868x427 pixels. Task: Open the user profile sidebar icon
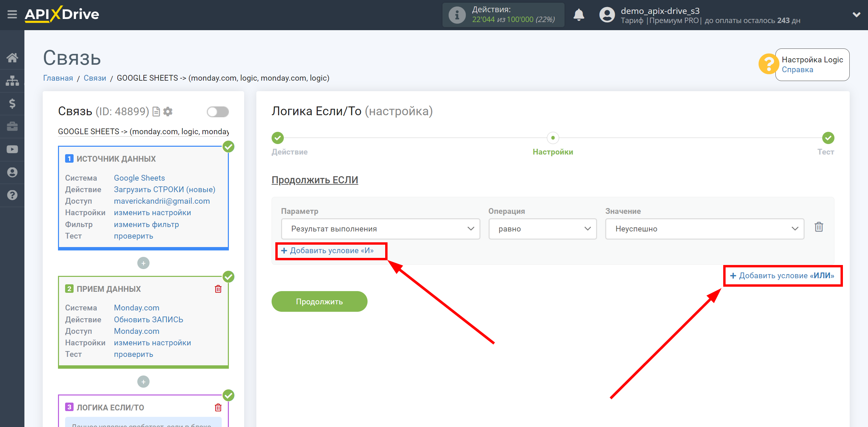point(12,172)
